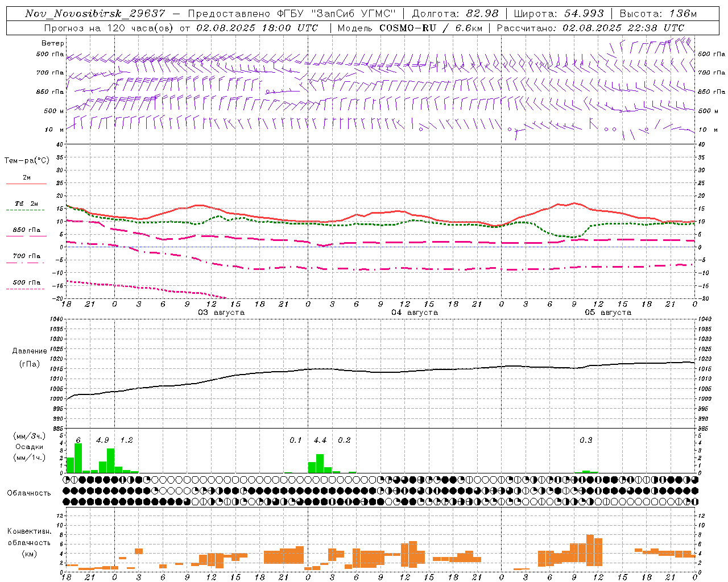Screen dimensions: 728x582
Task: Click the Давление panel label
Action: (x=30, y=351)
